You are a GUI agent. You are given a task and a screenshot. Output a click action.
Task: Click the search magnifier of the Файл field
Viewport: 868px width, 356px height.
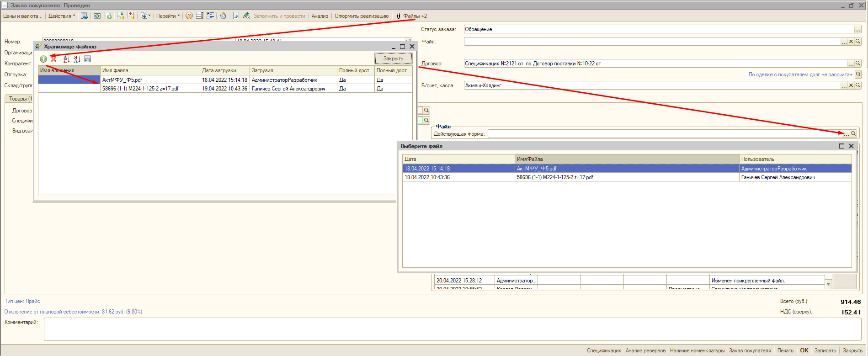[858, 42]
